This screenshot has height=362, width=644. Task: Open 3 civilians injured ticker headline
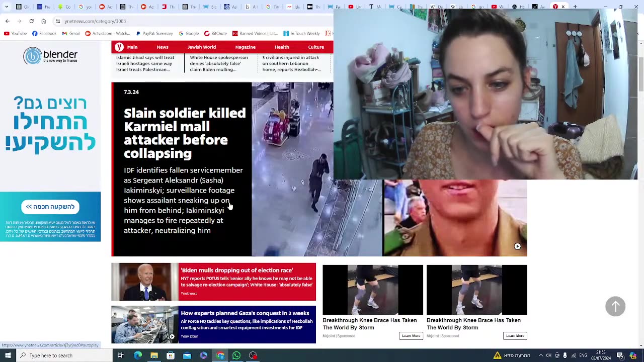[x=292, y=63]
